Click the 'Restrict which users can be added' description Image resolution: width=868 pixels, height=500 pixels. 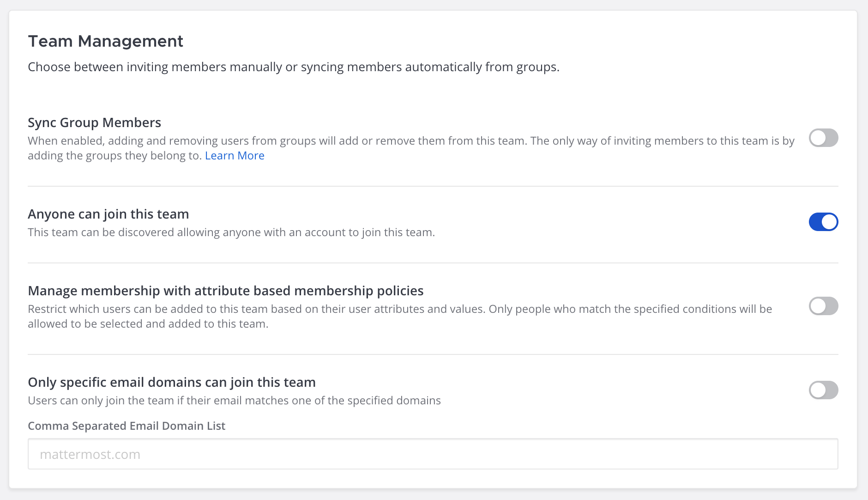point(400,317)
